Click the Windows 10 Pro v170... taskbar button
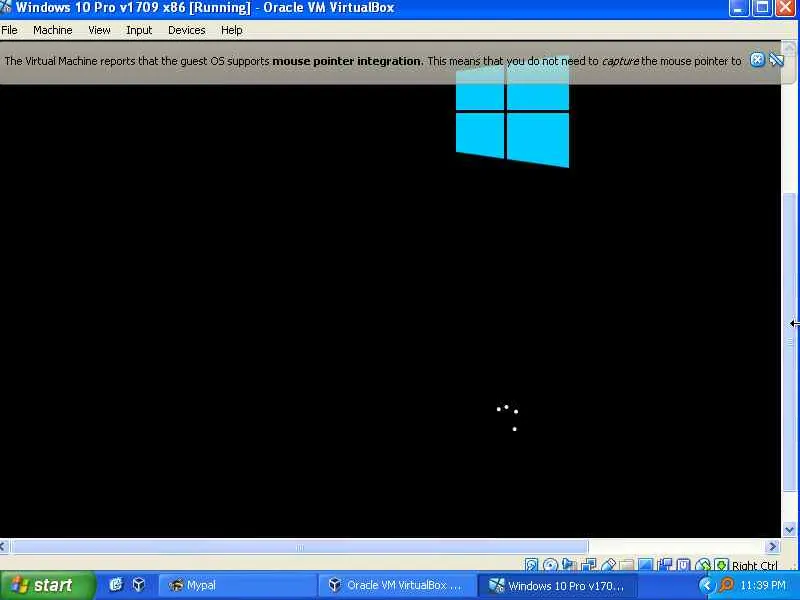The image size is (800, 600). click(x=557, y=585)
